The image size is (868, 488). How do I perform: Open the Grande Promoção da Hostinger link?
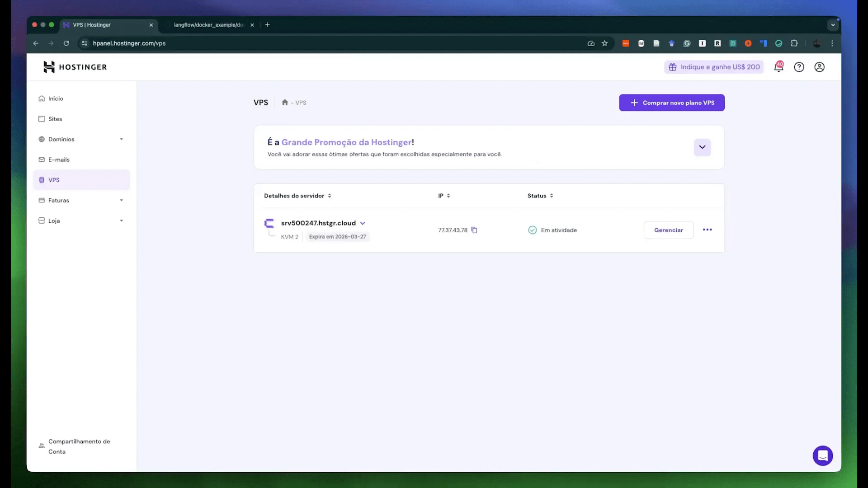click(x=347, y=142)
